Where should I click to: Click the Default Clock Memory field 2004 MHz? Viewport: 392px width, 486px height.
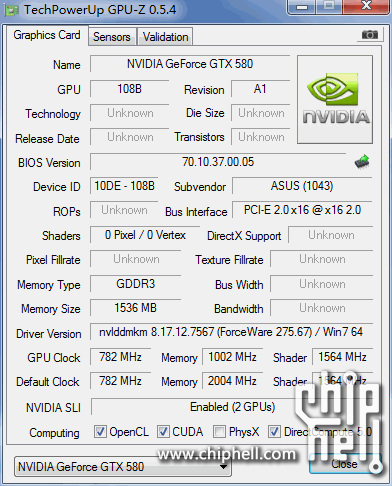(232, 381)
